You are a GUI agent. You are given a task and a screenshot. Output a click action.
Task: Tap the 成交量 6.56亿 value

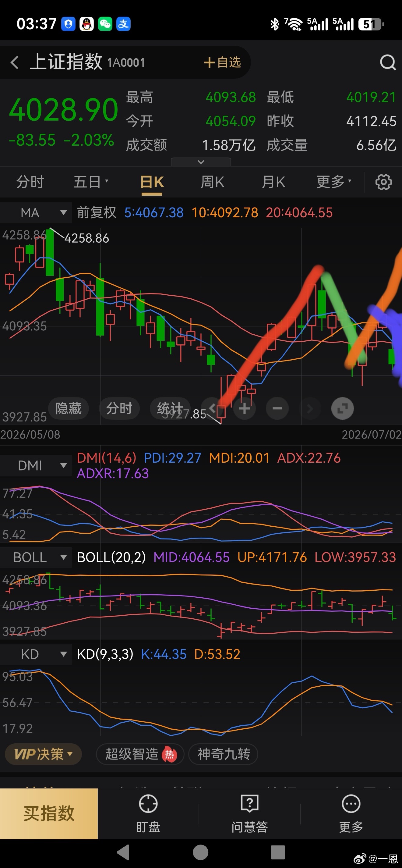click(x=376, y=145)
